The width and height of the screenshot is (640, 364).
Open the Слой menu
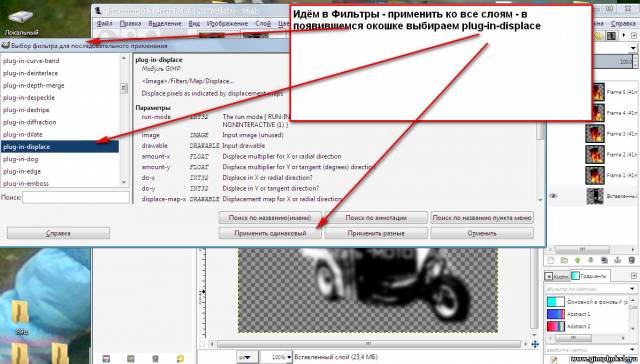[263, 24]
